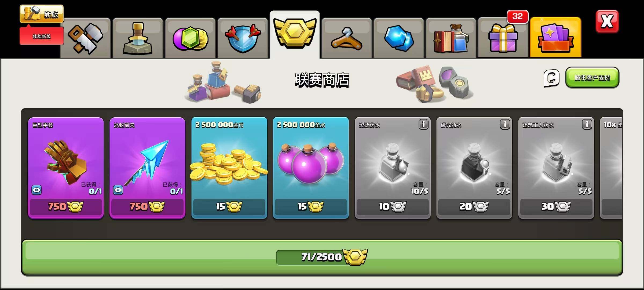Viewport: 644px width, 290px height.
Task: Click the 71/2500 league medal progress bar
Action: coord(322,257)
